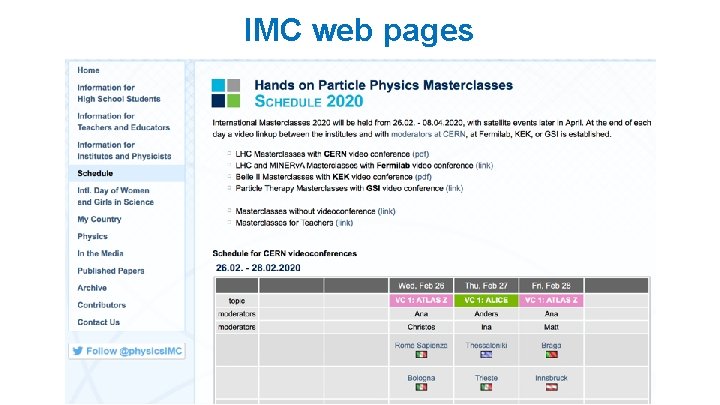
Task: Open the KEK video conference pdf link
Action: pyautogui.click(x=423, y=177)
